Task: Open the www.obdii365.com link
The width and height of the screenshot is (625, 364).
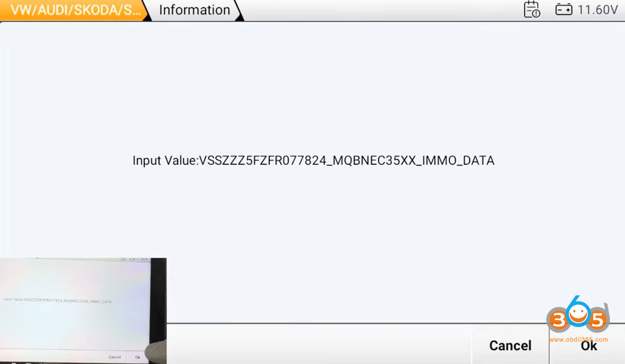Action: (578, 340)
